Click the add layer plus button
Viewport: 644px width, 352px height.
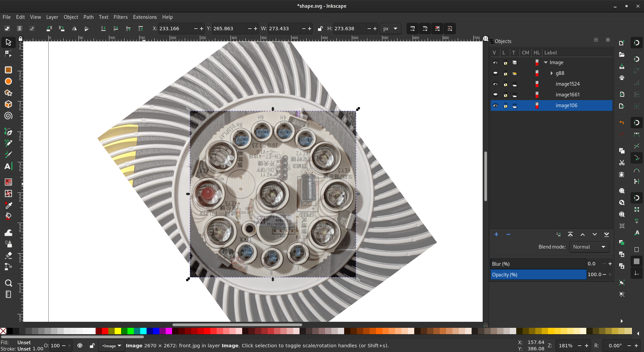tap(496, 234)
